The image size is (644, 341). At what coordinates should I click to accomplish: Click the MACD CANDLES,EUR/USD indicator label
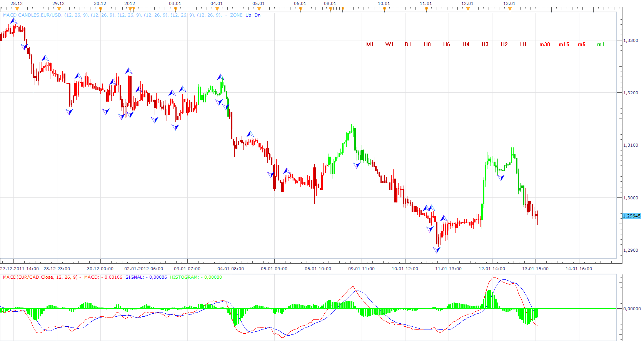(x=32, y=15)
